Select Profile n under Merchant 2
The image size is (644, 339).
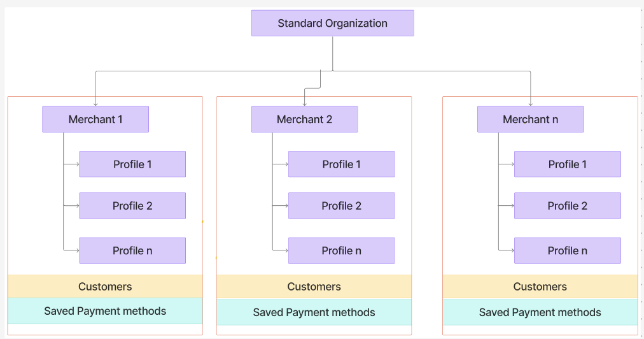341,250
